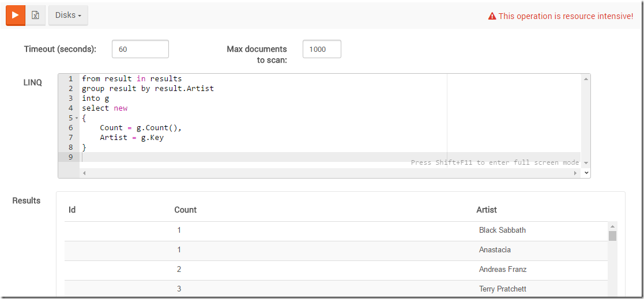The height and width of the screenshot is (299, 644).
Task: Click the results scrollbar up arrow
Action: (x=612, y=226)
